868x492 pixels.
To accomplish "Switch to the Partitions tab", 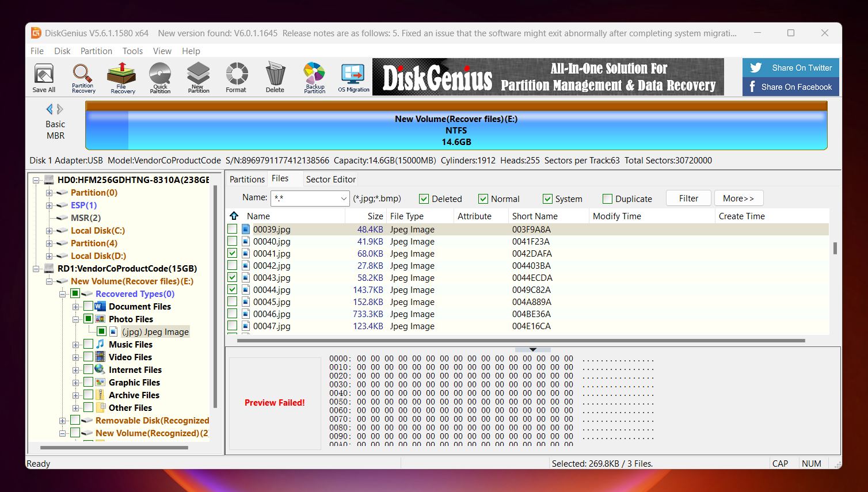I will (247, 179).
